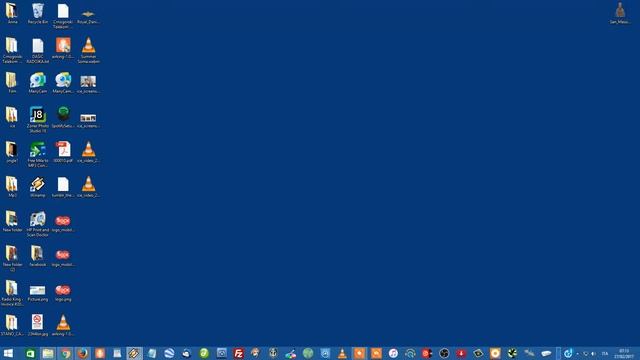Image resolution: width=640 pixels, height=360 pixels.
Task: Open Zoner Photo Studio 18 shortcut
Action: tap(38, 120)
